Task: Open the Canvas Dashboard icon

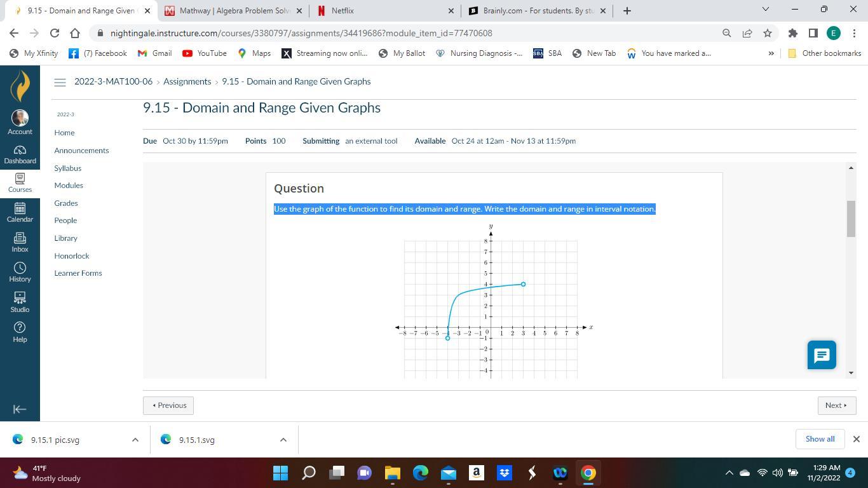Action: click(x=20, y=154)
